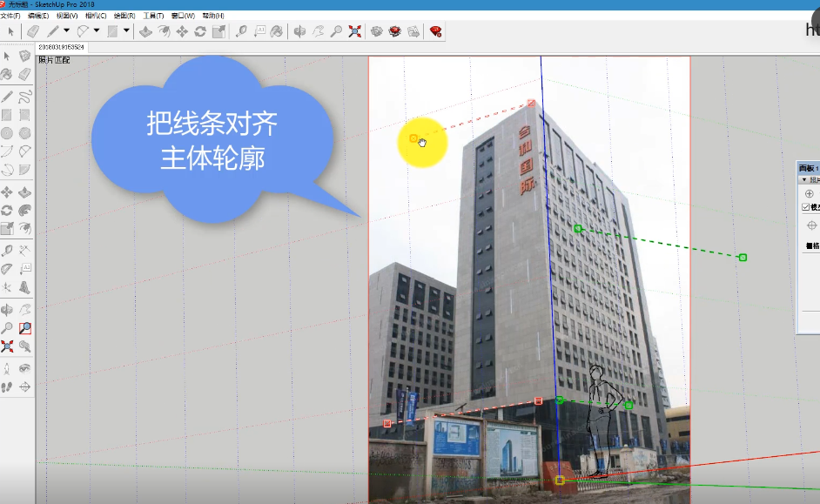The height and width of the screenshot is (504, 820).
Task: Select the Rotate tool in the top toolbar
Action: point(200,31)
